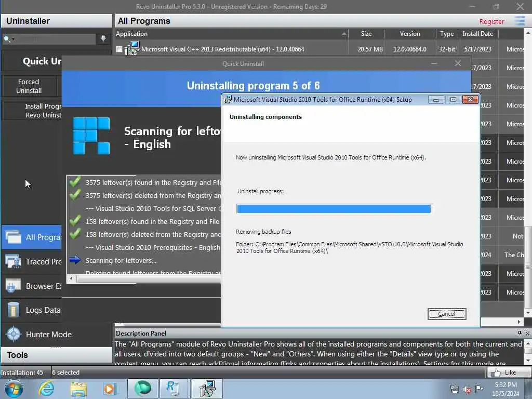This screenshot has width=532, height=399.
Task: Click the network tray icon
Action: [454, 389]
